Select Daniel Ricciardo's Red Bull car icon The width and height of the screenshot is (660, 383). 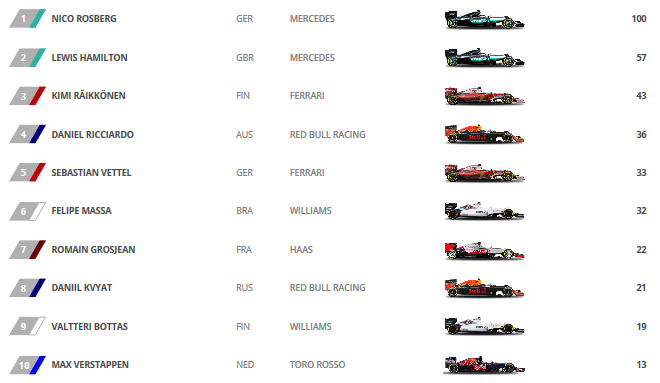(484, 134)
